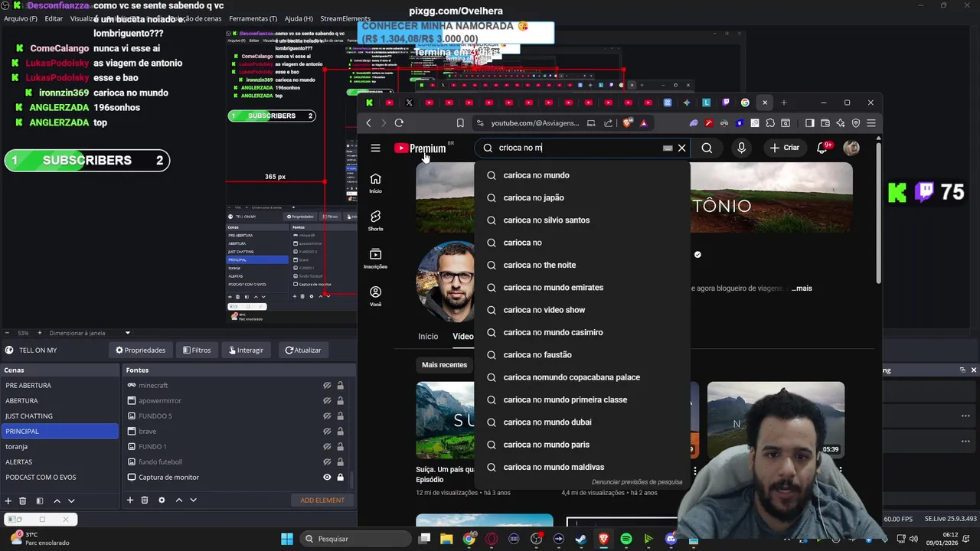Open Você in YouTube sidebar
Viewport: 980px width, 551px height.
(375, 295)
